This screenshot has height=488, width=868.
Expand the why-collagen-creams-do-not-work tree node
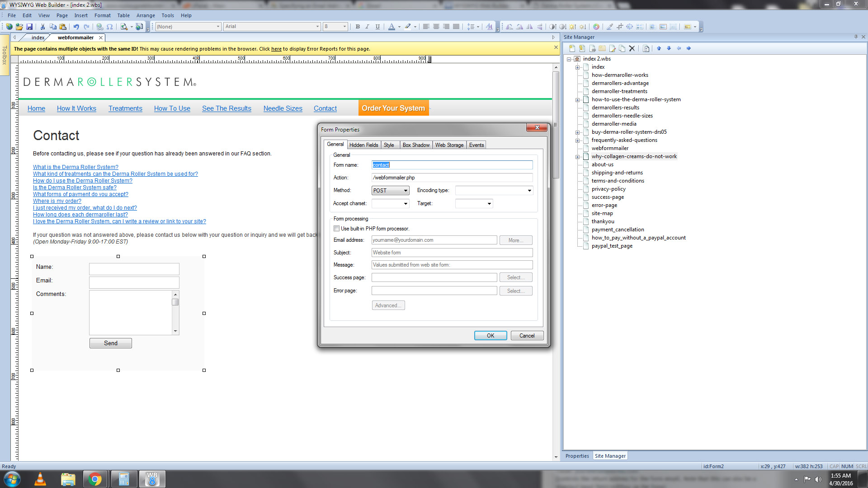coord(577,157)
